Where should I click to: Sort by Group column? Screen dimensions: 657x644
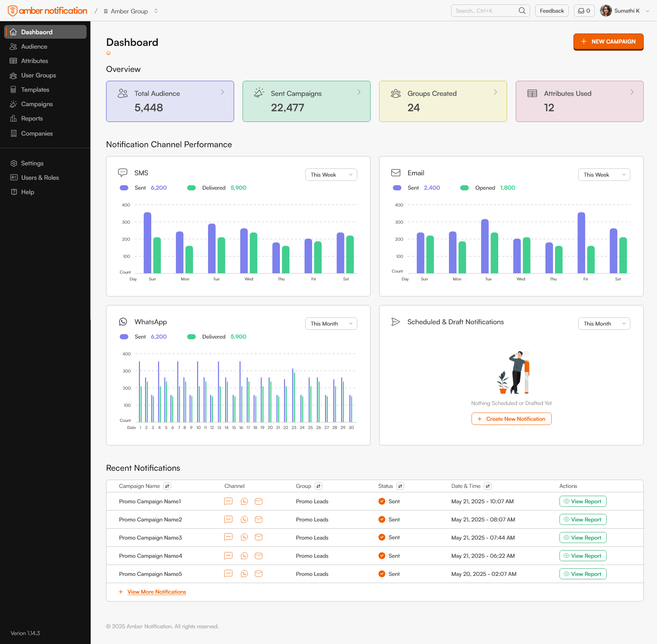318,486
